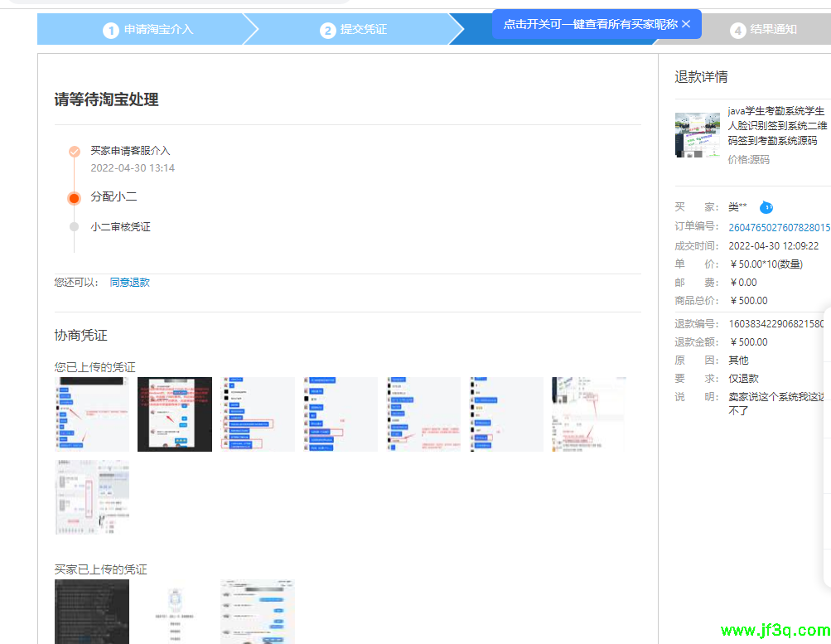The image size is (831, 644).
Task: Select step 1 申请淘宝介入
Action: tap(147, 30)
